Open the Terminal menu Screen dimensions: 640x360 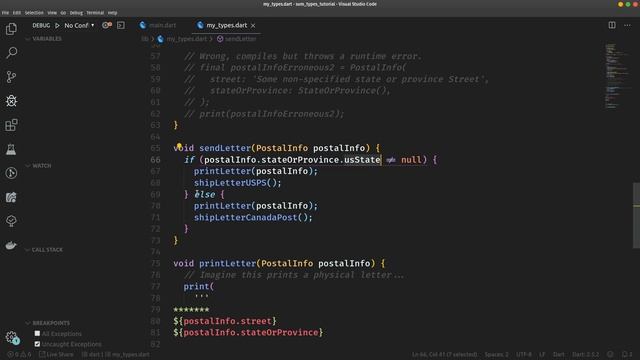pyautogui.click(x=95, y=13)
